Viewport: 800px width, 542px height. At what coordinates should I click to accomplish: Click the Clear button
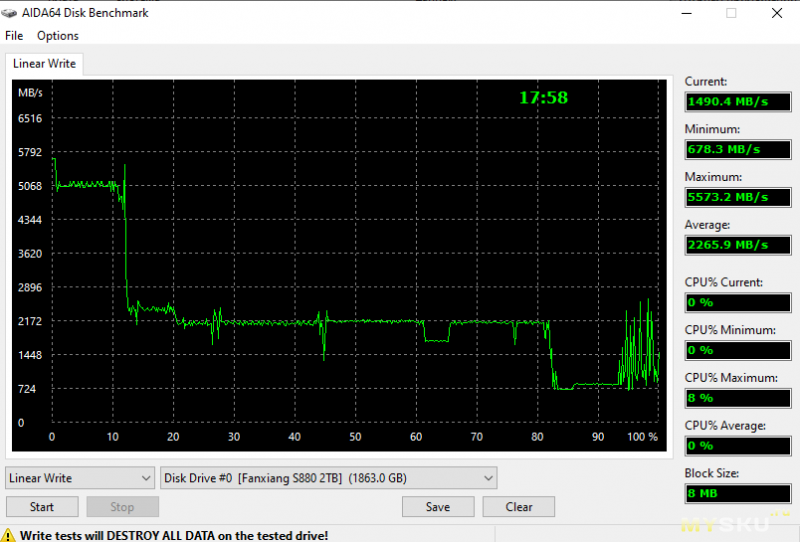[x=519, y=507]
